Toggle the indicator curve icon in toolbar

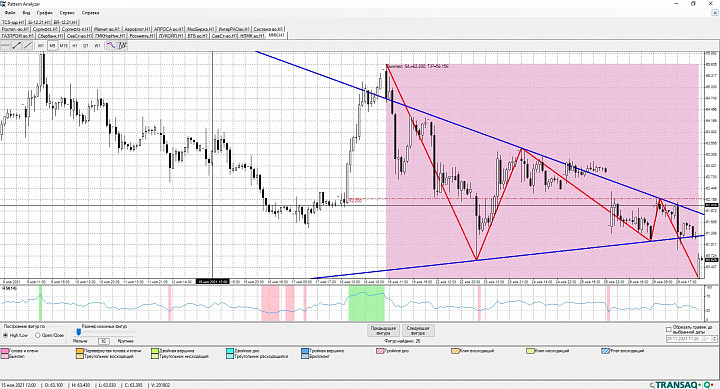click(x=111, y=45)
